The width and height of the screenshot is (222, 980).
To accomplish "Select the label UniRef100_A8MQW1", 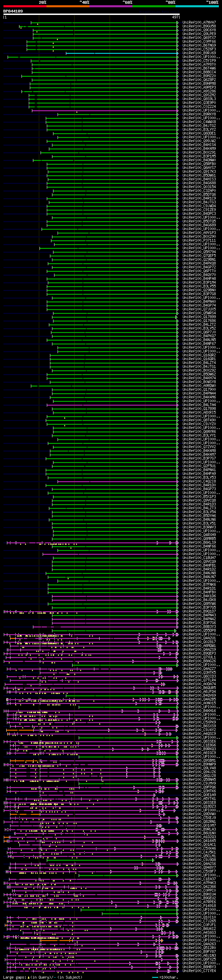I will click(x=199, y=646).
